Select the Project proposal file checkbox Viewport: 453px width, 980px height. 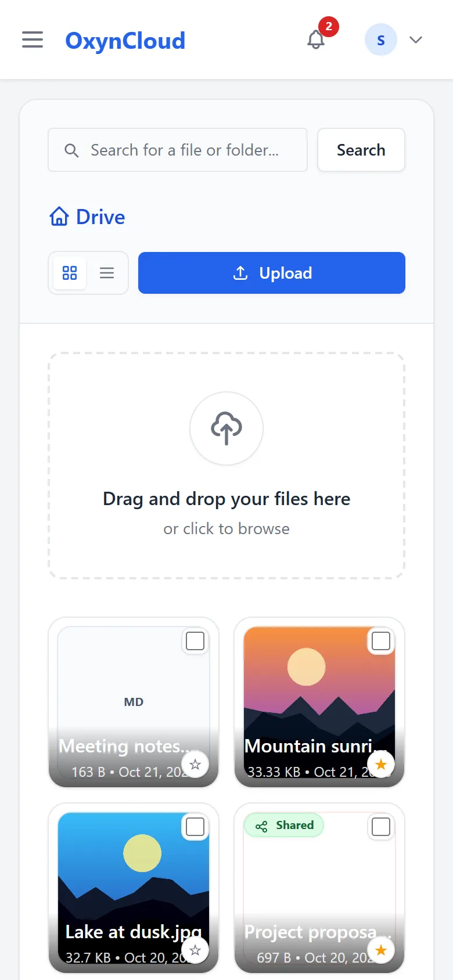pos(381,827)
